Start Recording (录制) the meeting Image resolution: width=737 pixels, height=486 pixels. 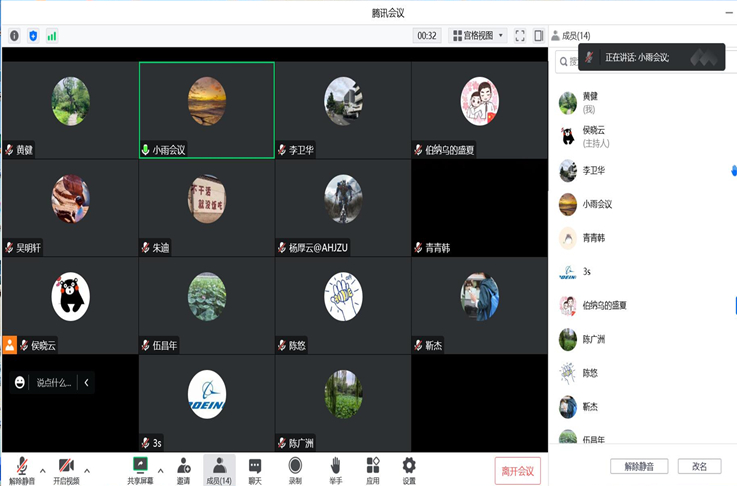click(x=295, y=469)
